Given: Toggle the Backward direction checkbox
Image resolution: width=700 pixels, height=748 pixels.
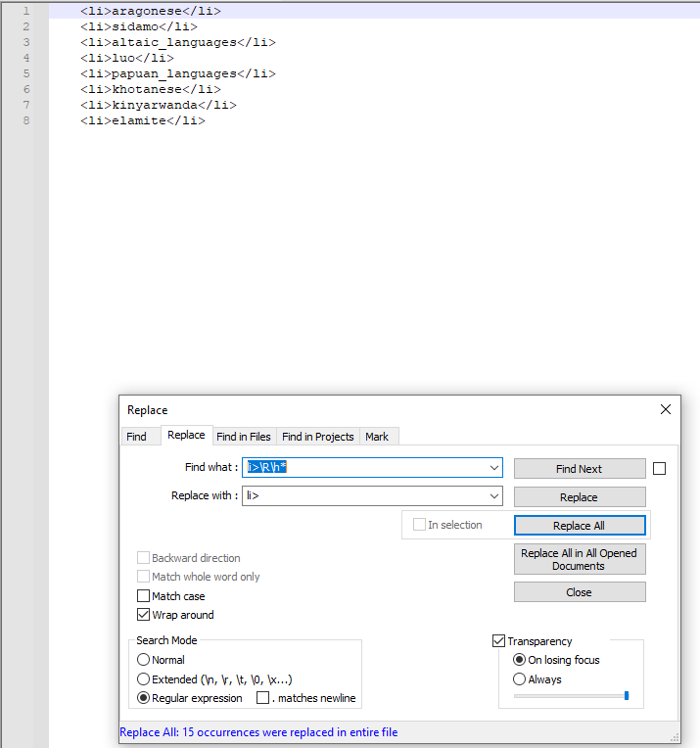Looking at the screenshot, I should 143,558.
